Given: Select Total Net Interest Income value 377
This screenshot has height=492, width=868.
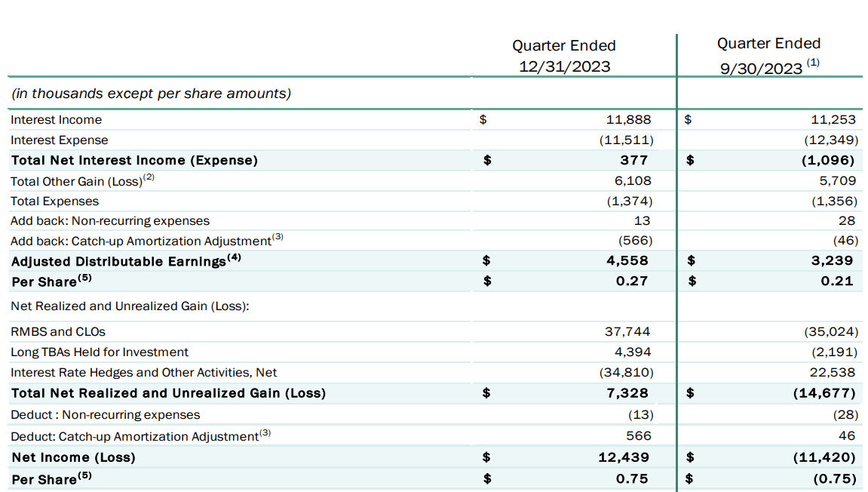Looking at the screenshot, I should (634, 161).
